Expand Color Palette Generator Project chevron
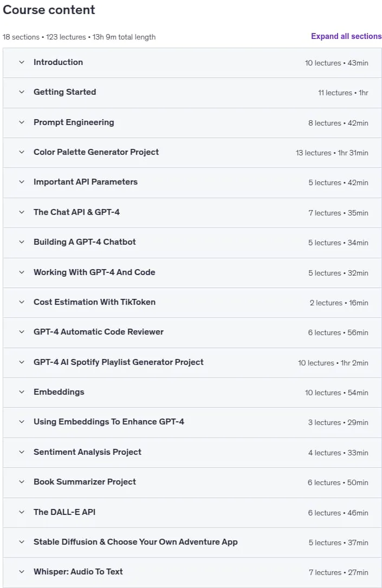 pos(22,152)
